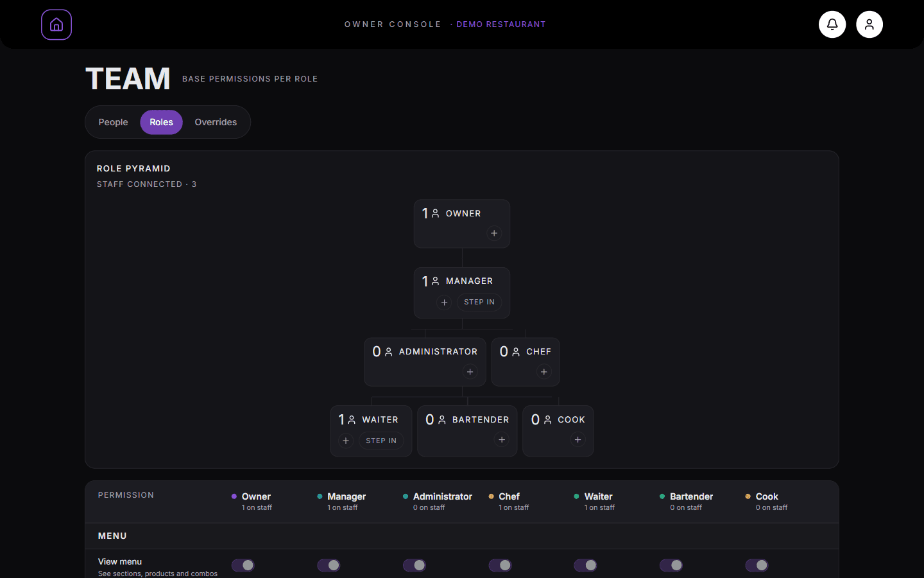Screen dimensions: 924x578
Task: Open the notifications bell
Action: coord(832,24)
